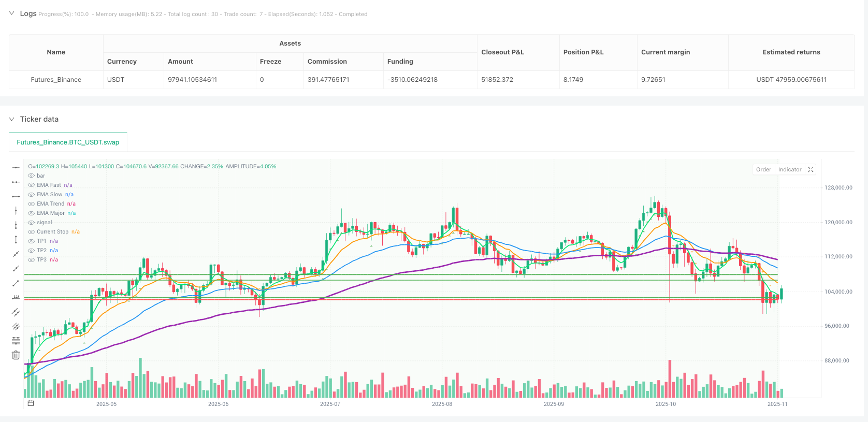868x422 pixels.
Task: Click the Estimated returns column header
Action: [791, 52]
